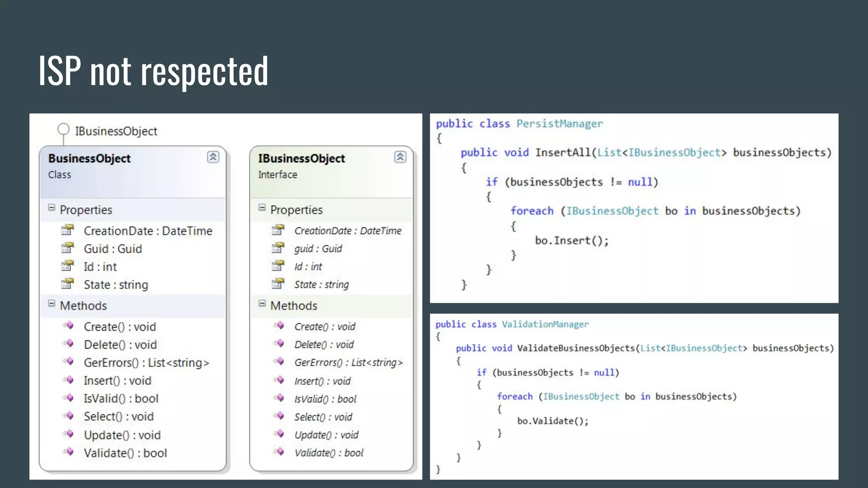Click the bo.Insert(); code line
Viewport: 868px width, 488px height.
click(571, 241)
